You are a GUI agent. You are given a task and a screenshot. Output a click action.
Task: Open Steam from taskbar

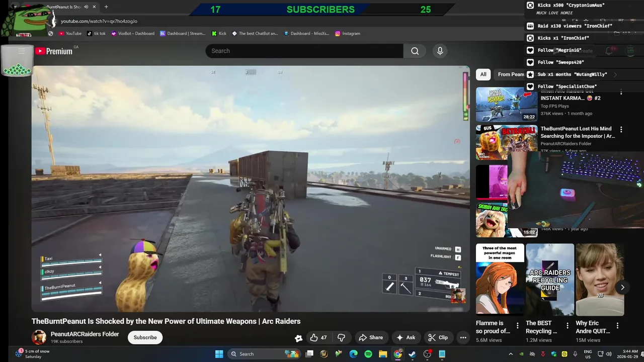pyautogui.click(x=412, y=354)
